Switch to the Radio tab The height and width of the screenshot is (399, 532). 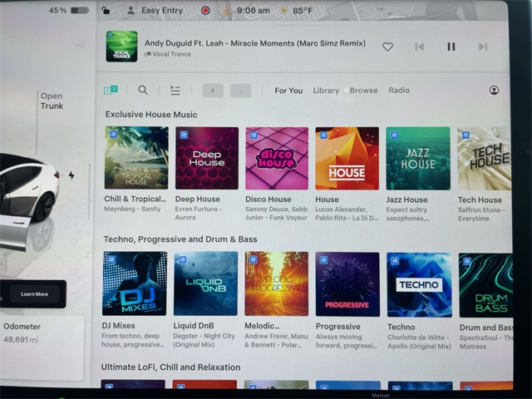399,91
